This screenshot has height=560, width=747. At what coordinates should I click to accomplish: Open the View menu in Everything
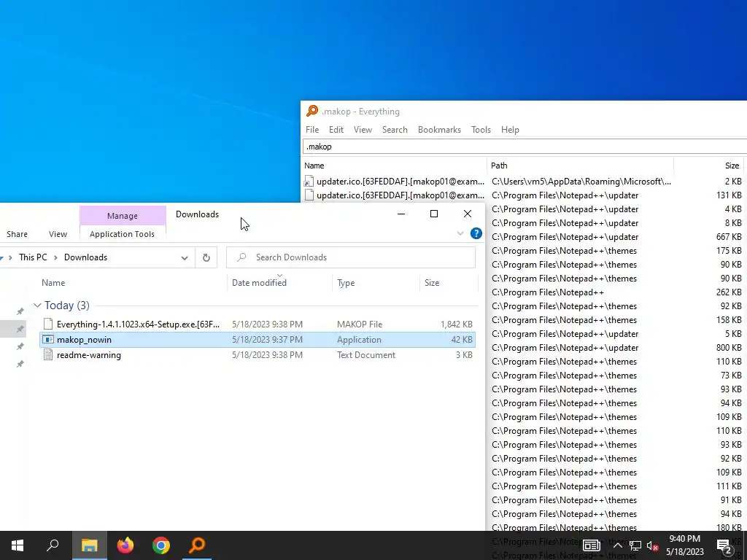[363, 130]
